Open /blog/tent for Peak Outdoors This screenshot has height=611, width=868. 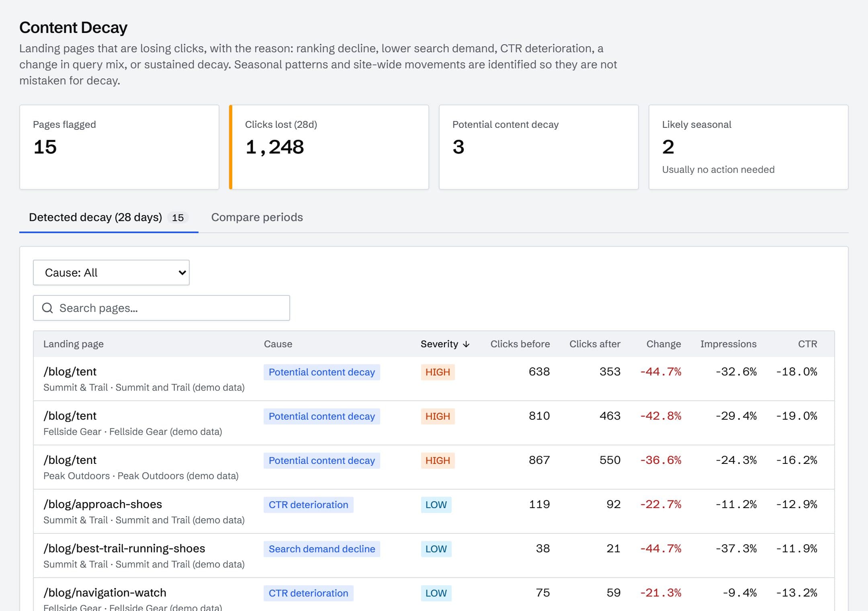70,460
